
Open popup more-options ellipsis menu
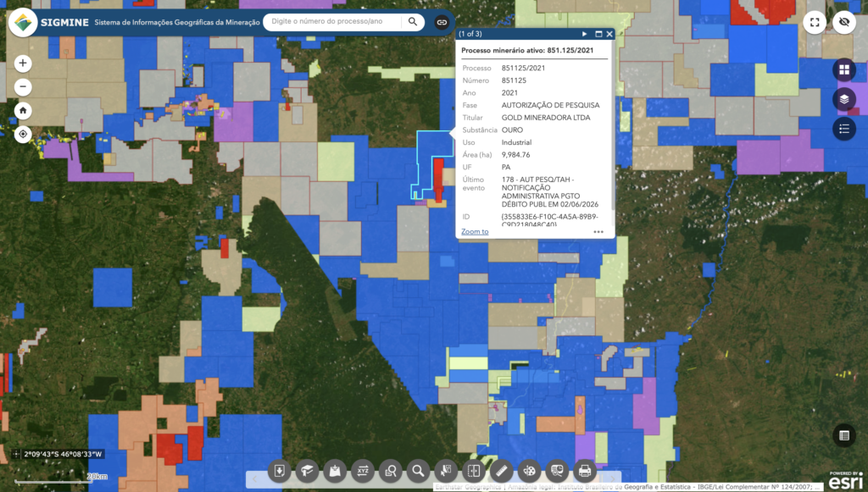[x=598, y=232]
